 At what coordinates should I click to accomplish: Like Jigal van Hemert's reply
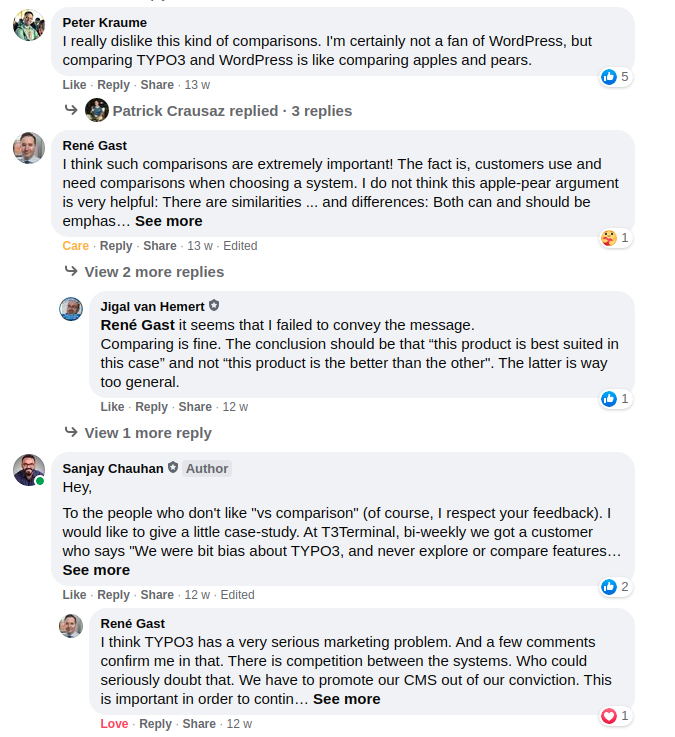click(112, 407)
